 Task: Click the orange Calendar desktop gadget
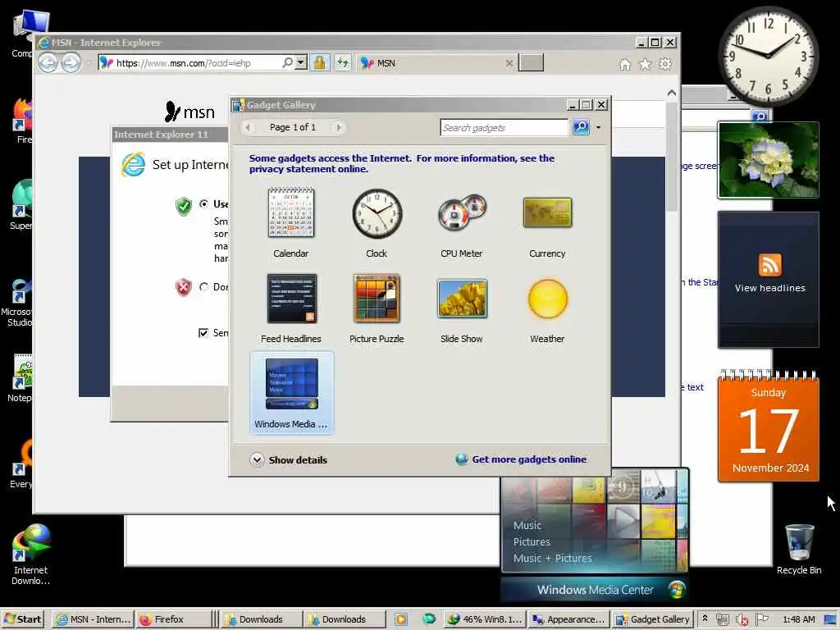[x=768, y=426]
